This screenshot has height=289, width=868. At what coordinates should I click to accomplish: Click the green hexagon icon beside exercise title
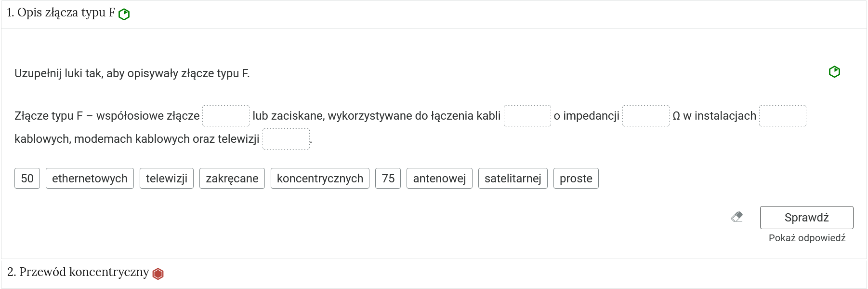click(x=125, y=14)
